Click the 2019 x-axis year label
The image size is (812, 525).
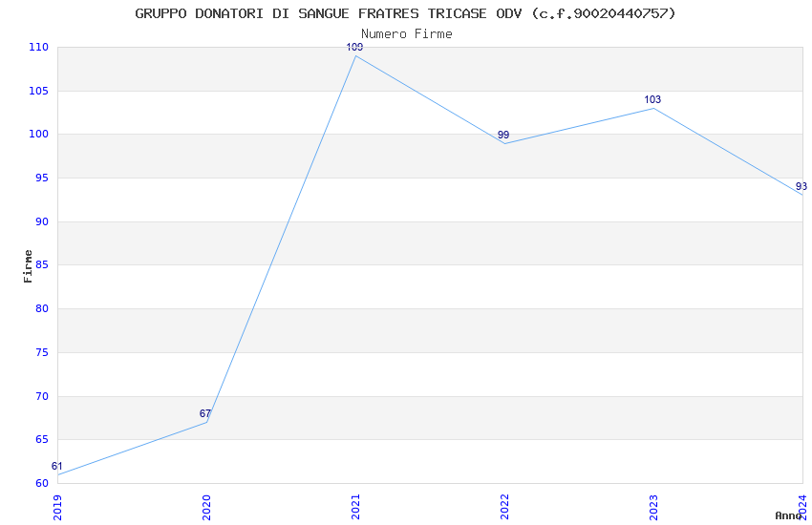coord(57,508)
